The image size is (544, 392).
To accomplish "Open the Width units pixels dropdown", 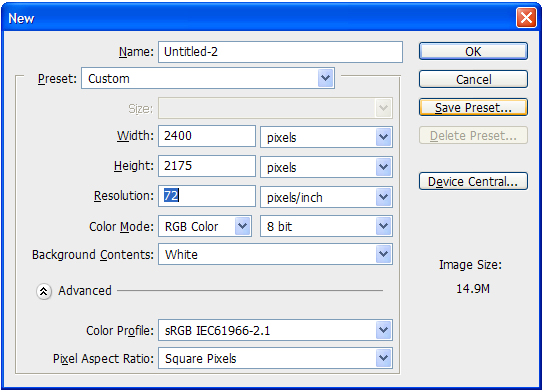I will (326, 137).
